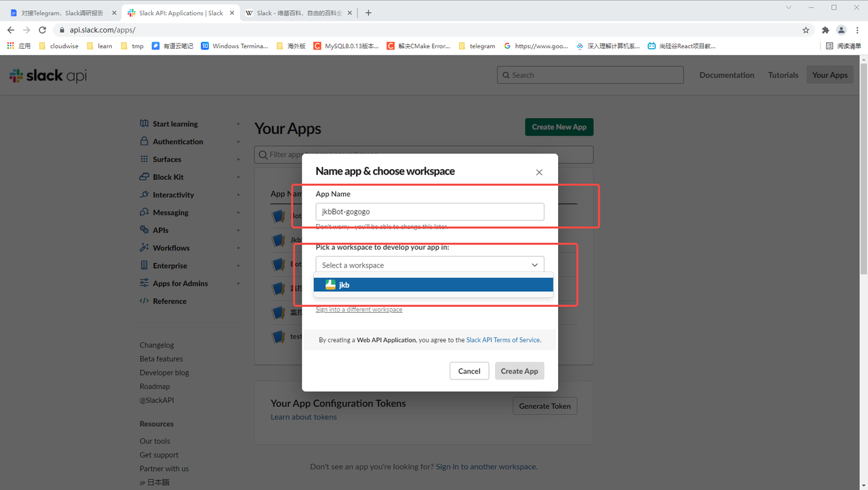Screen dimensions: 868x490
Task: Choose jkb workspace from the list
Action: pyautogui.click(x=433, y=285)
